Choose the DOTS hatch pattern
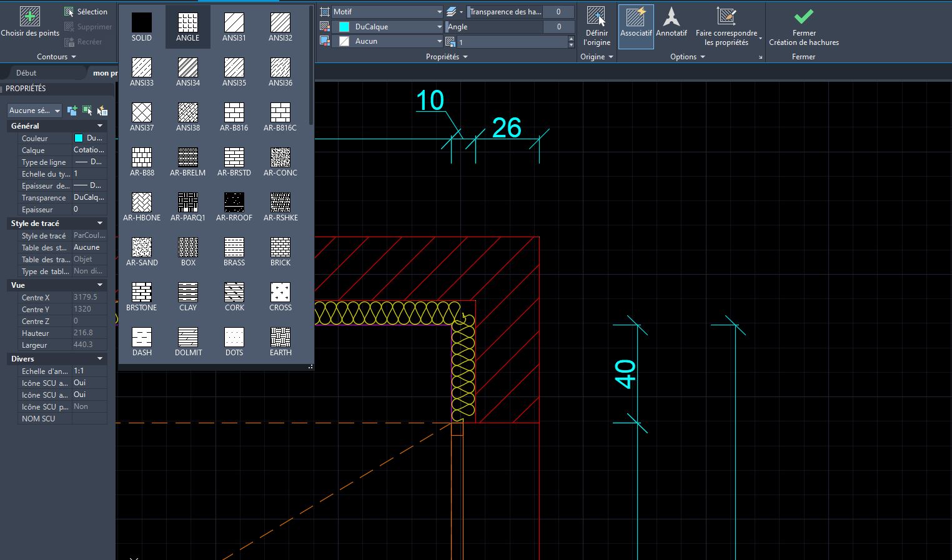 (x=234, y=338)
